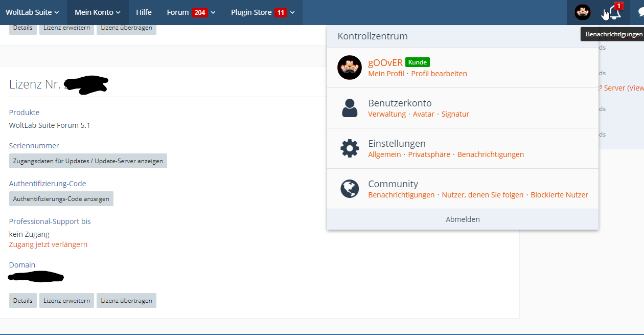The image size is (644, 335).
Task: Expand the Mein Konto dropdown menu
Action: 98,12
